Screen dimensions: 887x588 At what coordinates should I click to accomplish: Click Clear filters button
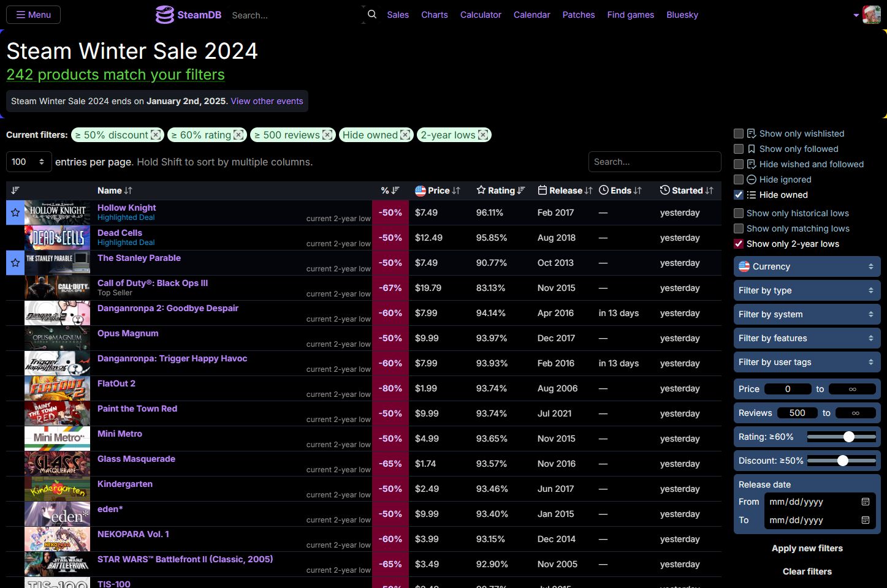tap(807, 571)
